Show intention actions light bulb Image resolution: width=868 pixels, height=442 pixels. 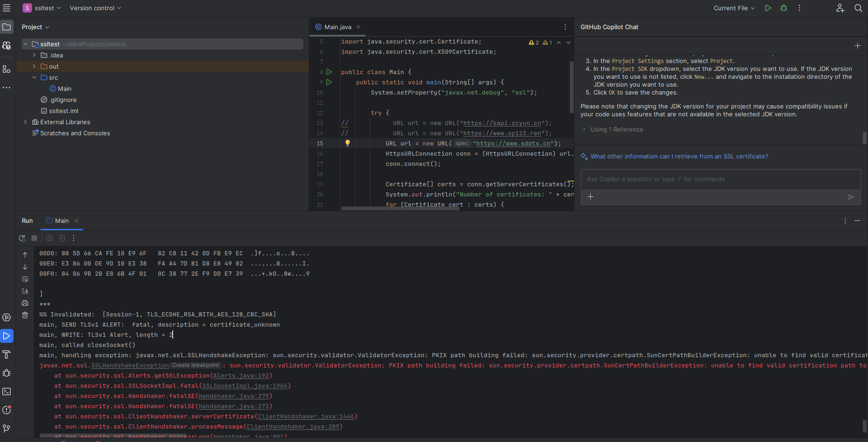click(348, 143)
